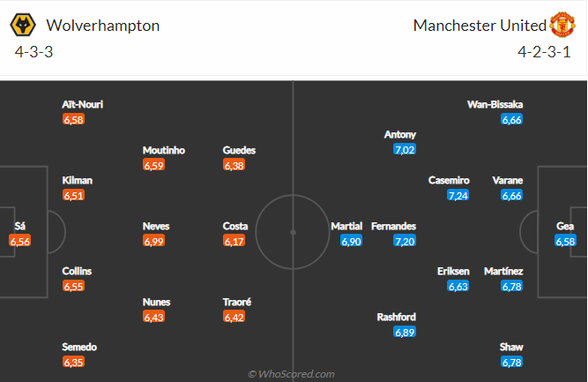588x382 pixels.
Task: Select player Aït-Nouri on the pitch
Action: point(83,104)
